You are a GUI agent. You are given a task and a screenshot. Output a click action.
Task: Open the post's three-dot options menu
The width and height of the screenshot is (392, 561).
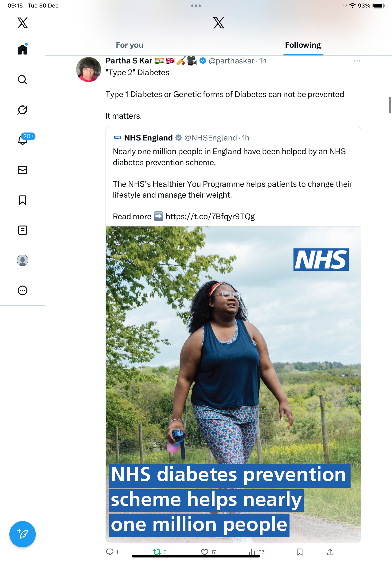[x=357, y=61]
